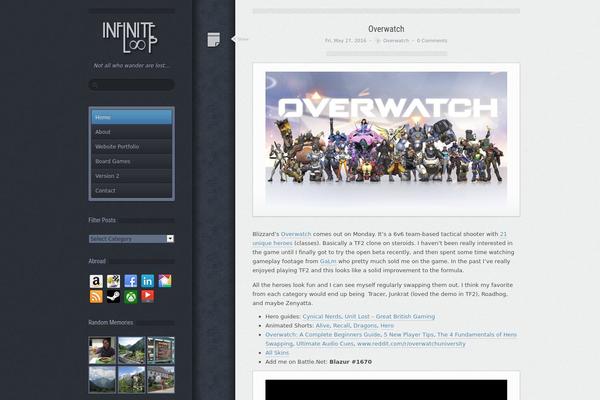Open the green Xbox icon

point(130,296)
